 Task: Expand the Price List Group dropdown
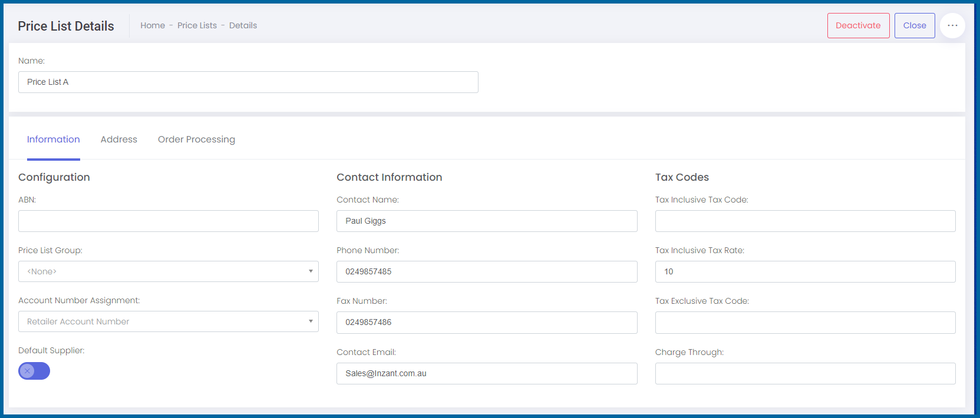pos(169,271)
